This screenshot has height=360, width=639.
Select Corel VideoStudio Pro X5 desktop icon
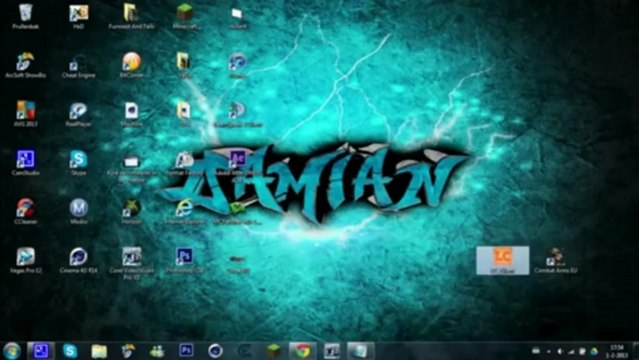pyautogui.click(x=131, y=263)
